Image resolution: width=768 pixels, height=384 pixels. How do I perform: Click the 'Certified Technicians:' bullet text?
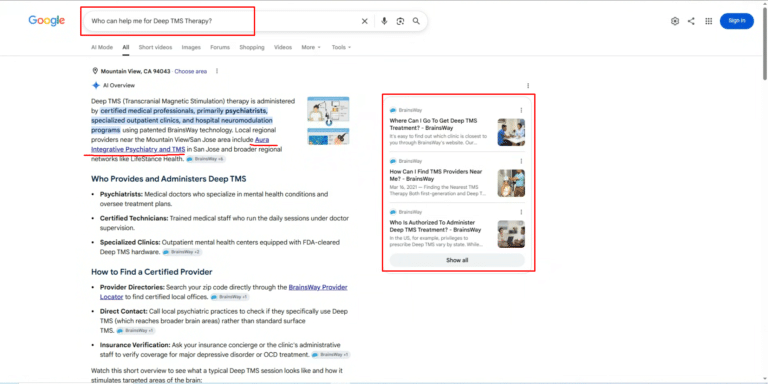[134, 218]
